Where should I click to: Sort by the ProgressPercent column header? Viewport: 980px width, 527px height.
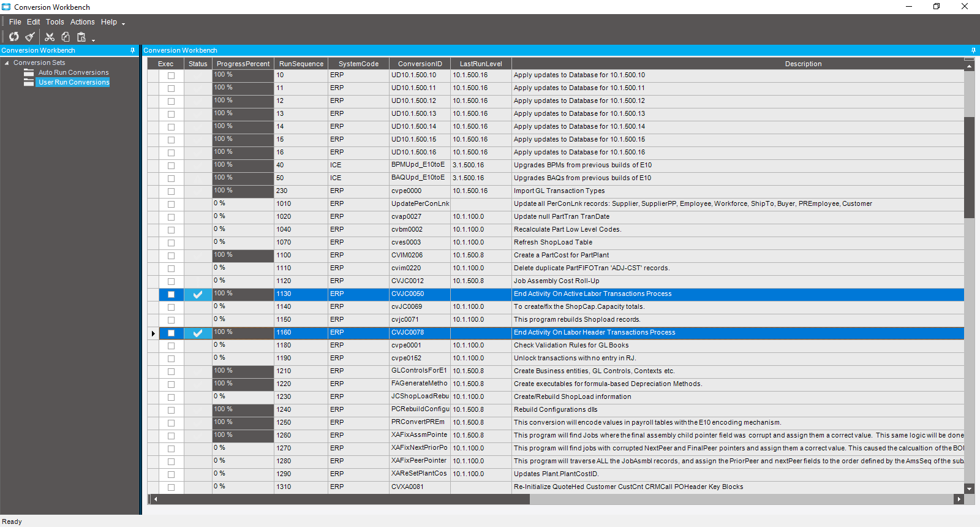click(x=243, y=64)
